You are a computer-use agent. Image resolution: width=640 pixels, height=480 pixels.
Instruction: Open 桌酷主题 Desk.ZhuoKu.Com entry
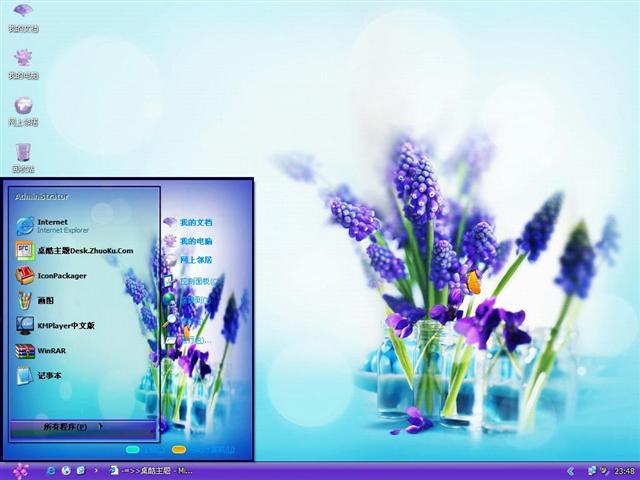pyautogui.click(x=75, y=251)
